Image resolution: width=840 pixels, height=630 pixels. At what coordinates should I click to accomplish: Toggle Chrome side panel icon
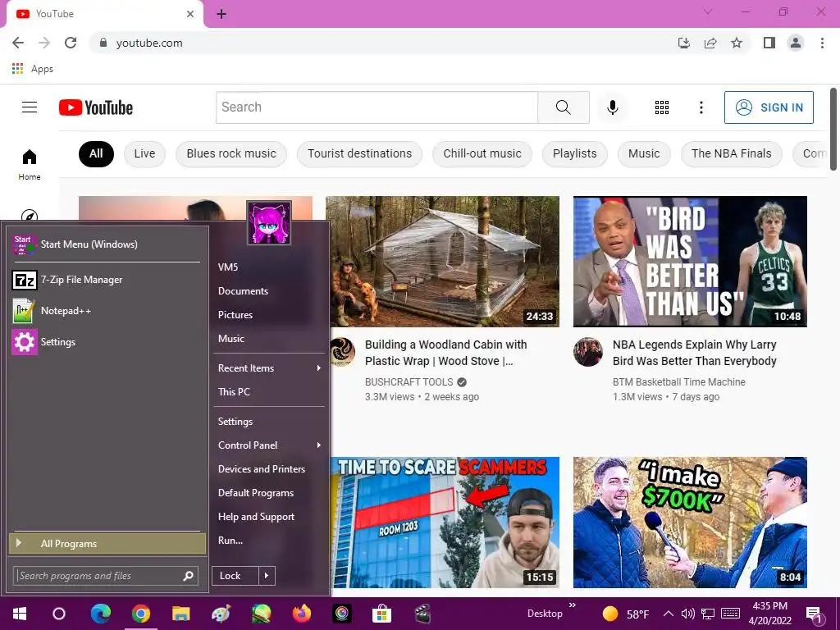[769, 43]
